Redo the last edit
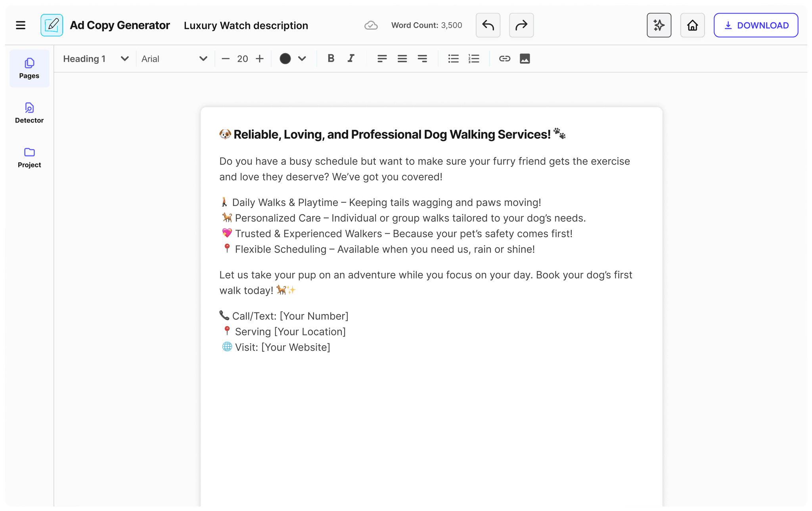812x511 pixels. (x=521, y=25)
